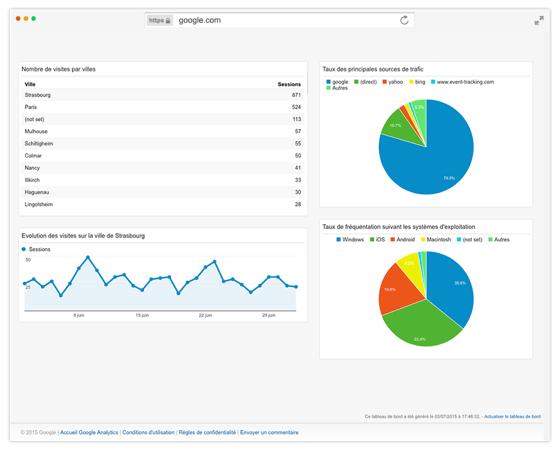The height and width of the screenshot is (451, 560).
Task: Click the Macintosh legend swatch
Action: click(x=423, y=240)
